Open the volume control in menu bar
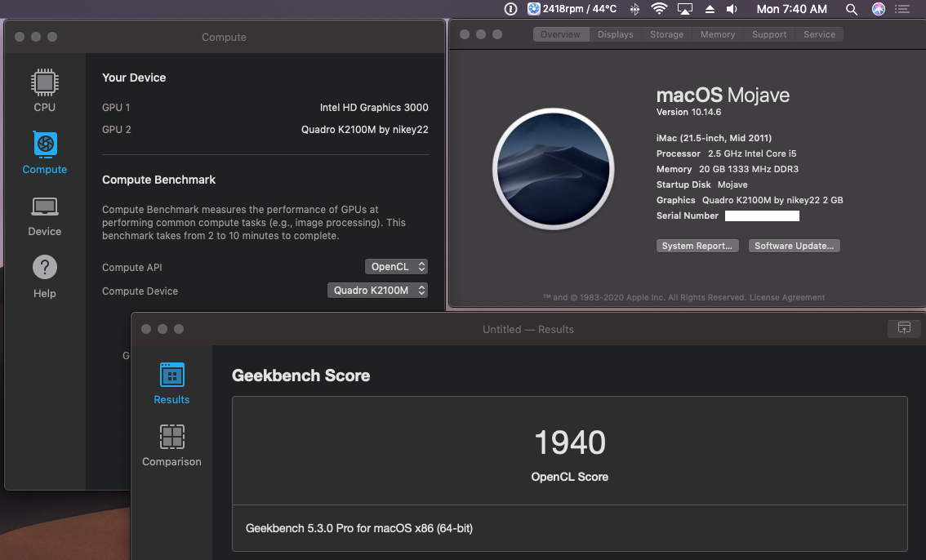Screen dimensions: 926x560 [732, 9]
